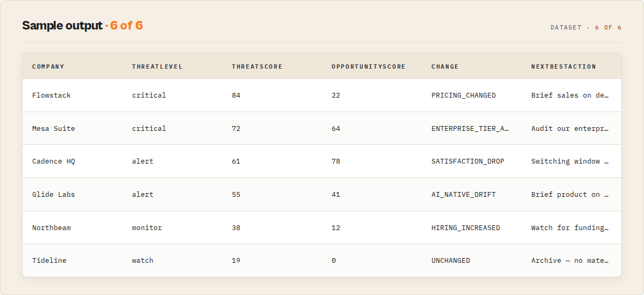Click the PRICING_CHANGED cell

[464, 95]
